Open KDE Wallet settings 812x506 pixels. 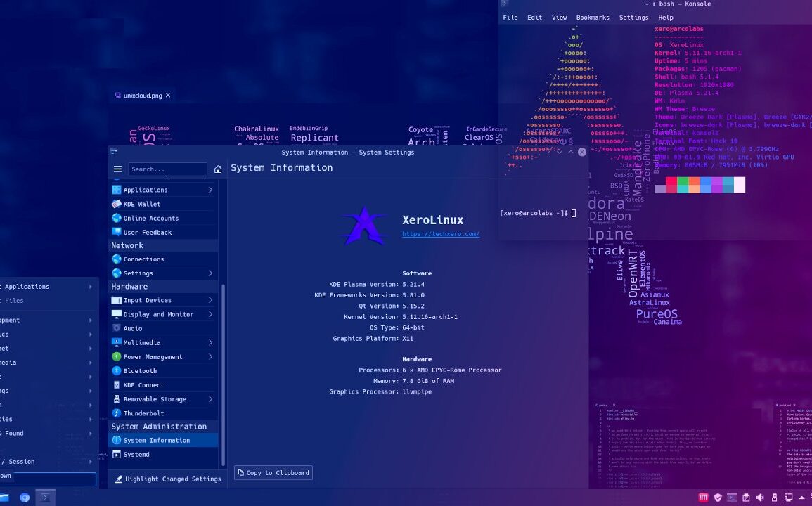pyautogui.click(x=141, y=204)
